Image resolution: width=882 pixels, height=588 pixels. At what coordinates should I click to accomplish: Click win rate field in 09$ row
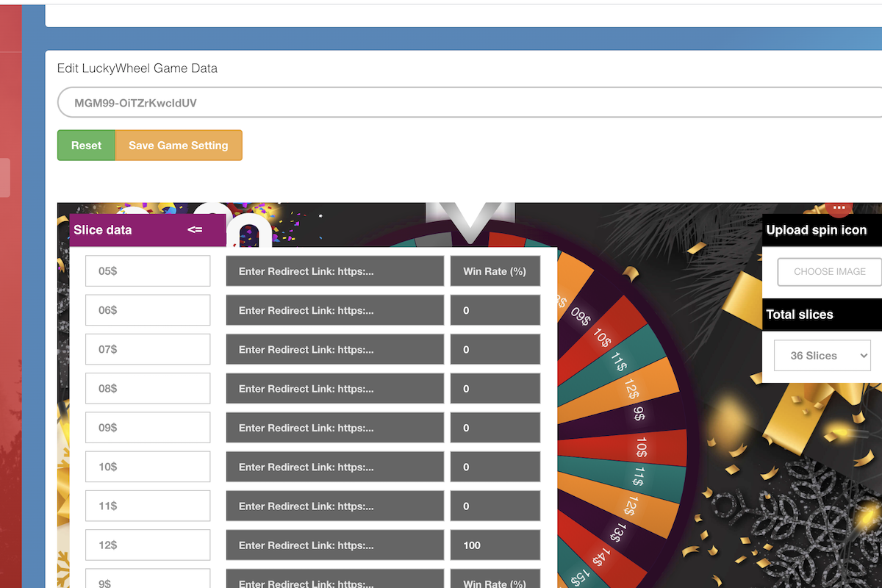[x=495, y=428]
